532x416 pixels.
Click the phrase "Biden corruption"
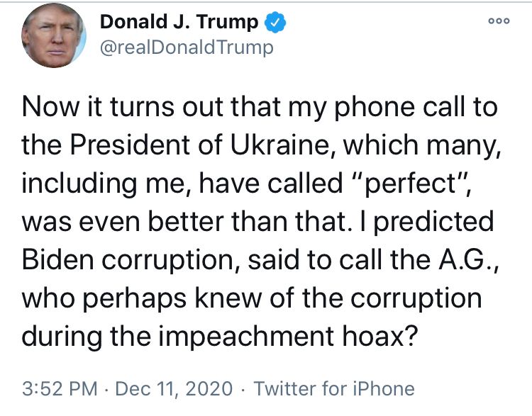click(x=131, y=259)
